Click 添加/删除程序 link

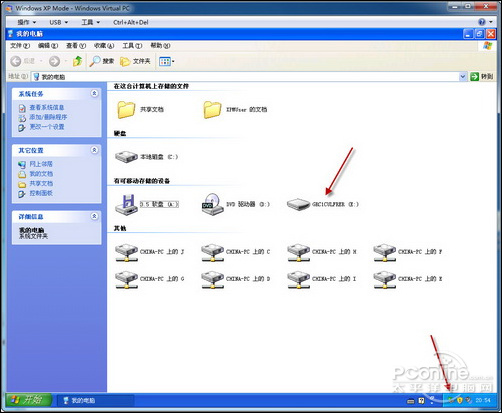click(x=48, y=117)
